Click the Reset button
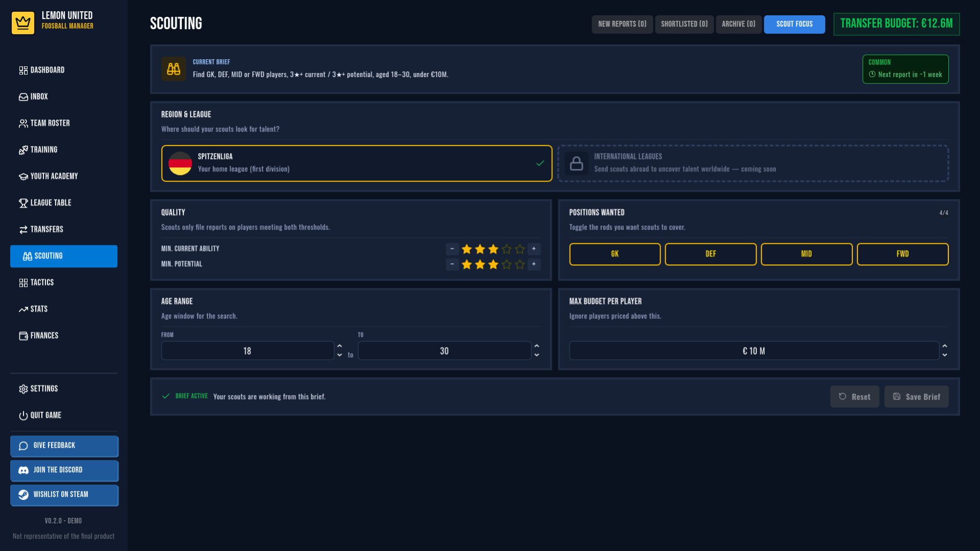The image size is (980, 551). (854, 396)
